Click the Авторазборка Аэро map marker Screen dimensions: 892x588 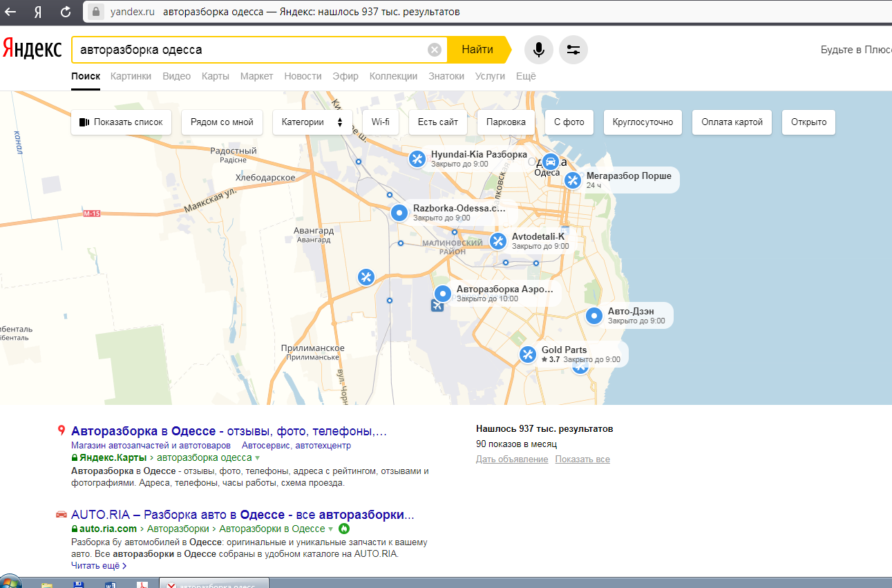coord(443,294)
